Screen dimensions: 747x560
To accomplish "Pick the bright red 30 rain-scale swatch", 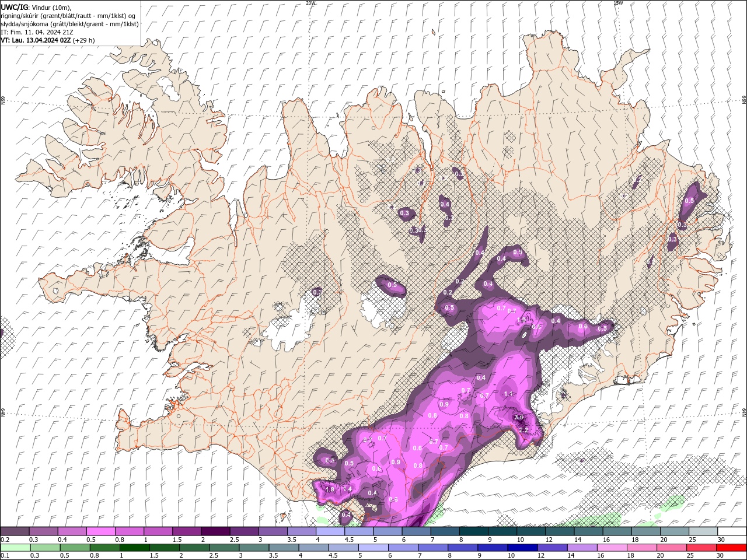I will (732, 548).
